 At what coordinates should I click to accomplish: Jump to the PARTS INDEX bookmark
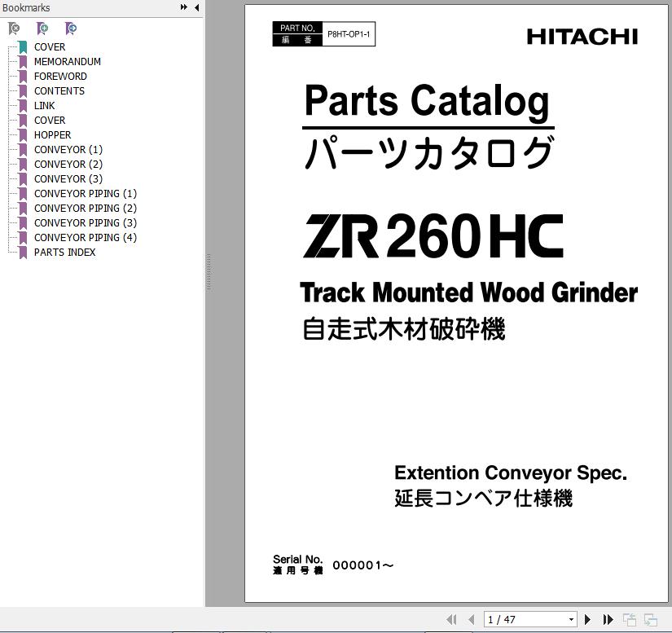coord(64,253)
